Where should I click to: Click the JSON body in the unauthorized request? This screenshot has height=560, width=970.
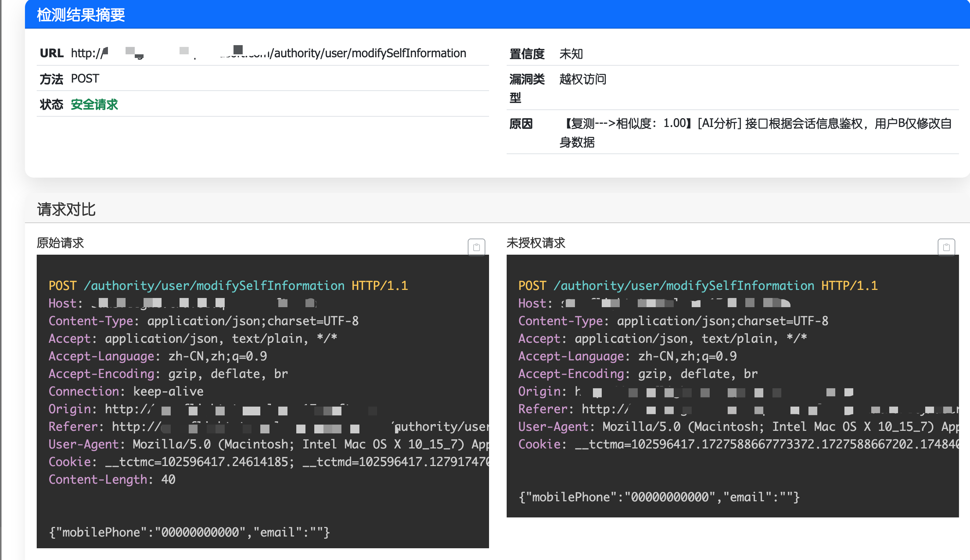659,497
